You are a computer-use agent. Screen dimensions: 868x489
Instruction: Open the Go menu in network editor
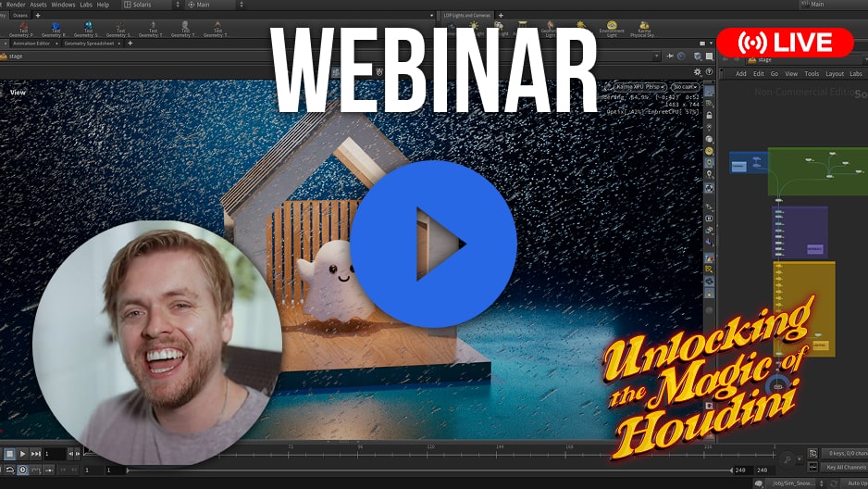(x=775, y=74)
